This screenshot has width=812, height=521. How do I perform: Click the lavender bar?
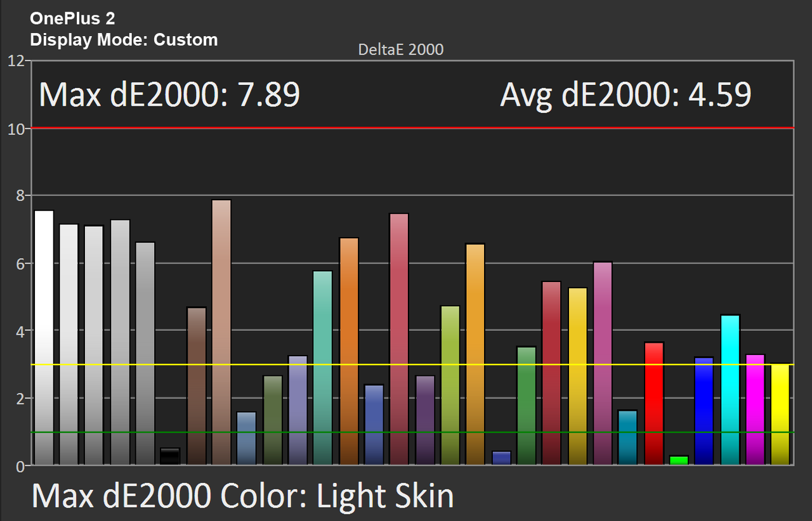click(298, 411)
